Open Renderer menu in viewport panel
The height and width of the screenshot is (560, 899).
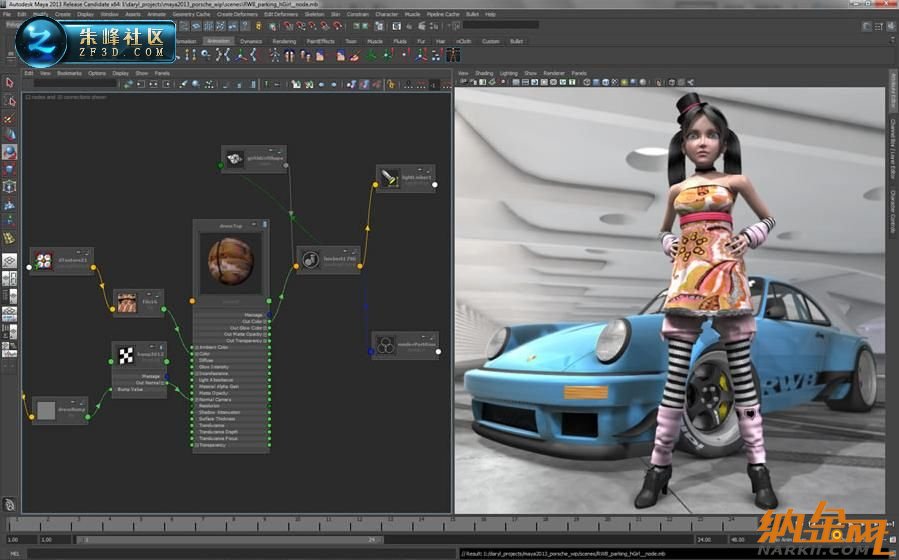[x=554, y=73]
